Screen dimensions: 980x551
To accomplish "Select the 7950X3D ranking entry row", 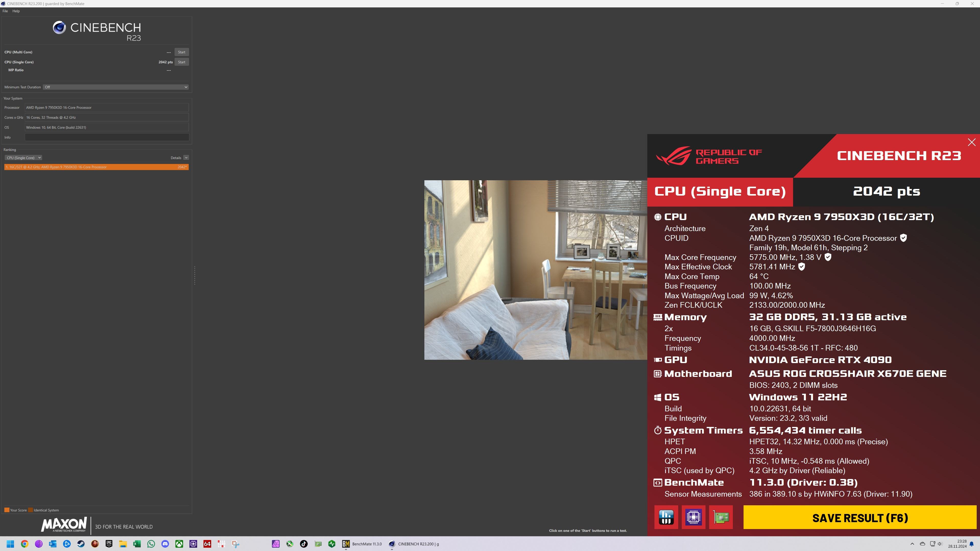I will 96,167.
